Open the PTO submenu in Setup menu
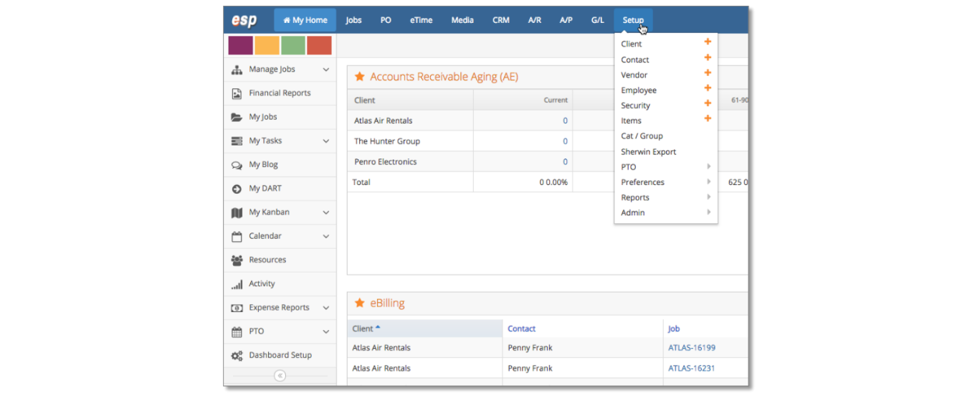This screenshot has width=980, height=396. [x=666, y=167]
